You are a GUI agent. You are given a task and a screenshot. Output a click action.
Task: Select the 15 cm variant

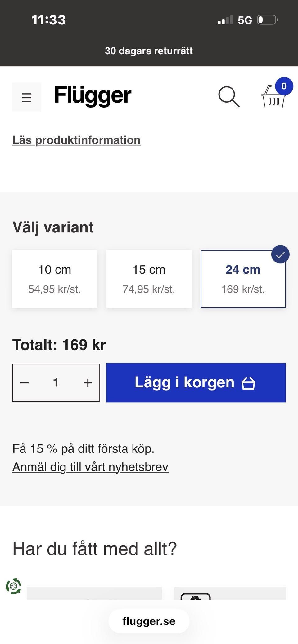click(x=149, y=279)
